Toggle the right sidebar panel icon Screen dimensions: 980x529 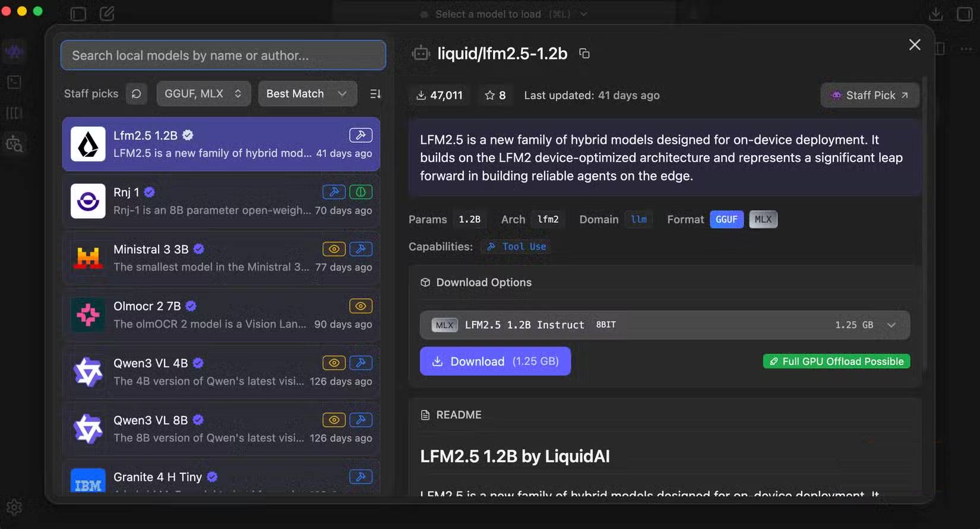(x=965, y=14)
